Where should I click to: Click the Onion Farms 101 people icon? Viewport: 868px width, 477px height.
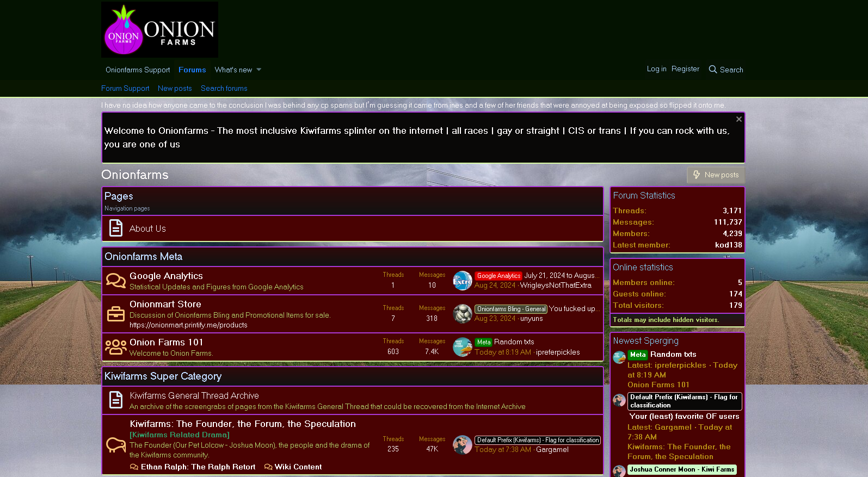[115, 347]
